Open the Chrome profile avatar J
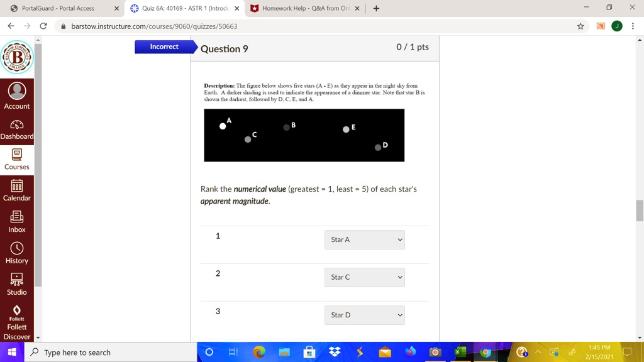This screenshot has width=644, height=362. coord(617,26)
